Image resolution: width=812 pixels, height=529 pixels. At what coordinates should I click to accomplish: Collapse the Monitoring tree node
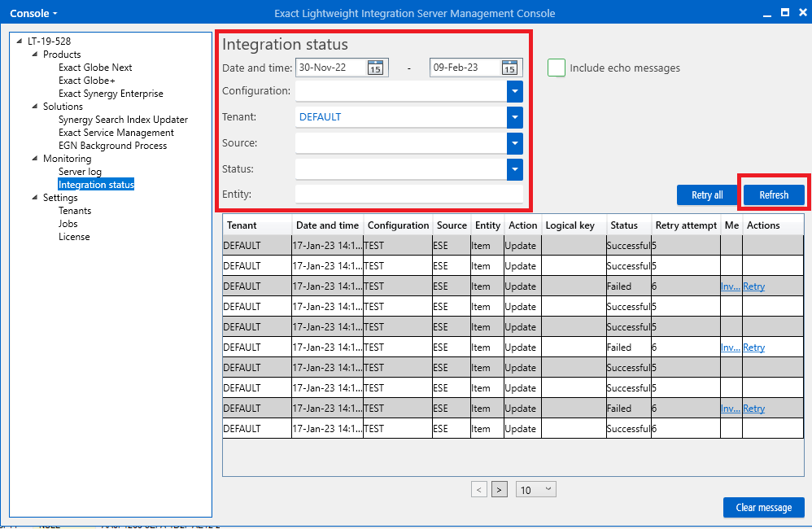35,159
